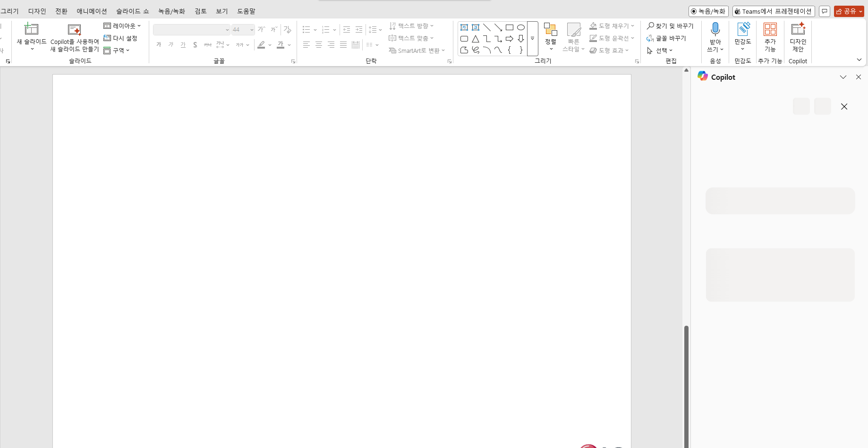Open 텍스트 맞춤 align text menu

pos(411,38)
